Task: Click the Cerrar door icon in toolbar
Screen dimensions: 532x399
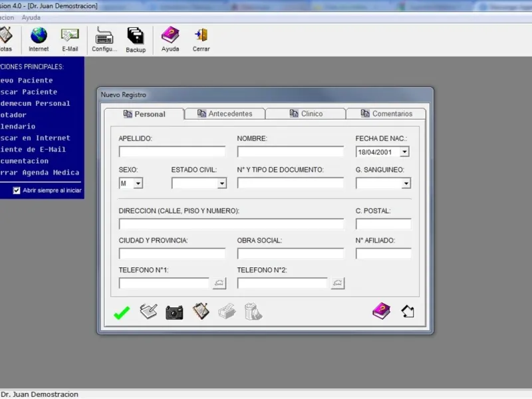Action: pyautogui.click(x=201, y=37)
